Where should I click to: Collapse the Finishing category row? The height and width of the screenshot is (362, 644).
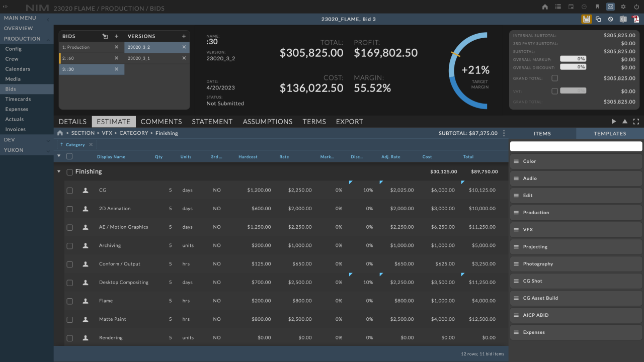[59, 171]
